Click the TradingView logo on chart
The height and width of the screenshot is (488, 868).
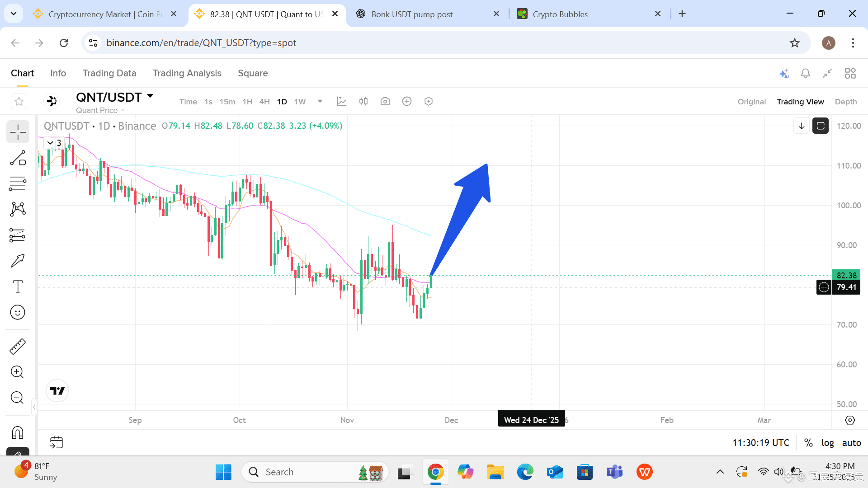pos(57,391)
